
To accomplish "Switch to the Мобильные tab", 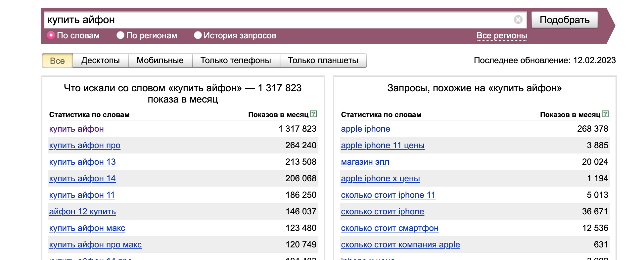I will (160, 61).
